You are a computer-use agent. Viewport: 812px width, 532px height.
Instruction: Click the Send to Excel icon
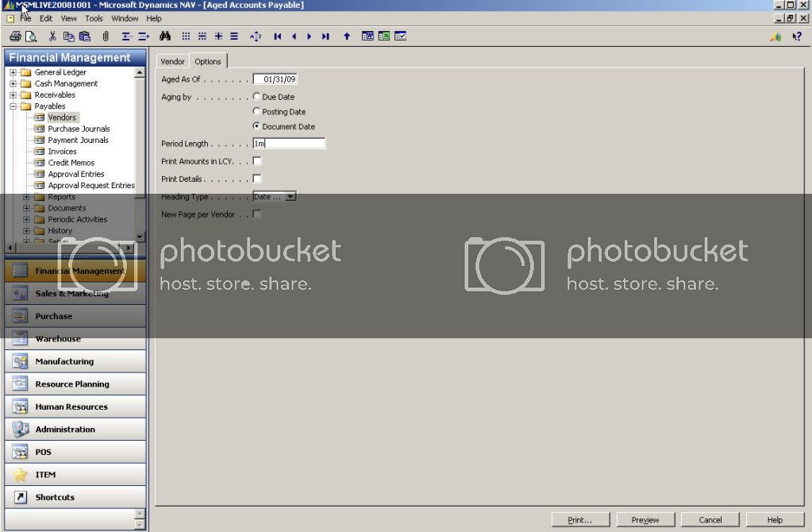pyautogui.click(x=383, y=37)
